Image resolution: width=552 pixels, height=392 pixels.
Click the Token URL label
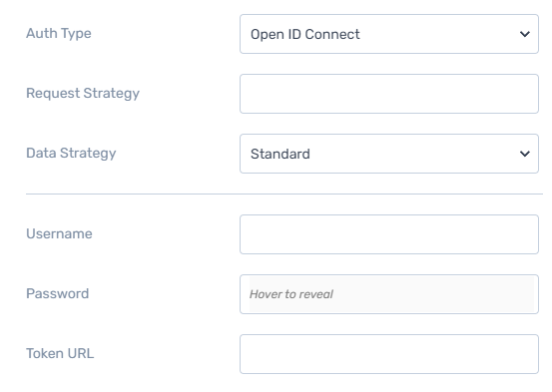[x=60, y=354]
